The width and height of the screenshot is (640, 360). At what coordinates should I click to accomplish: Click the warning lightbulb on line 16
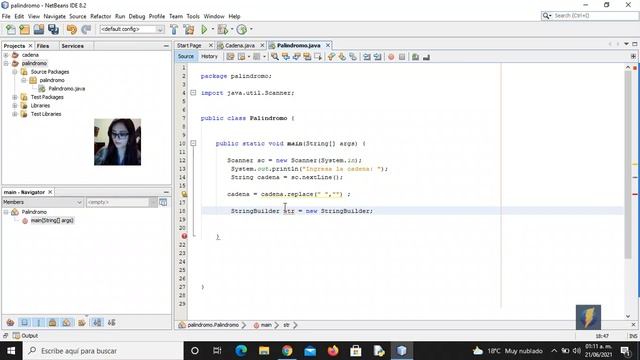point(184,194)
